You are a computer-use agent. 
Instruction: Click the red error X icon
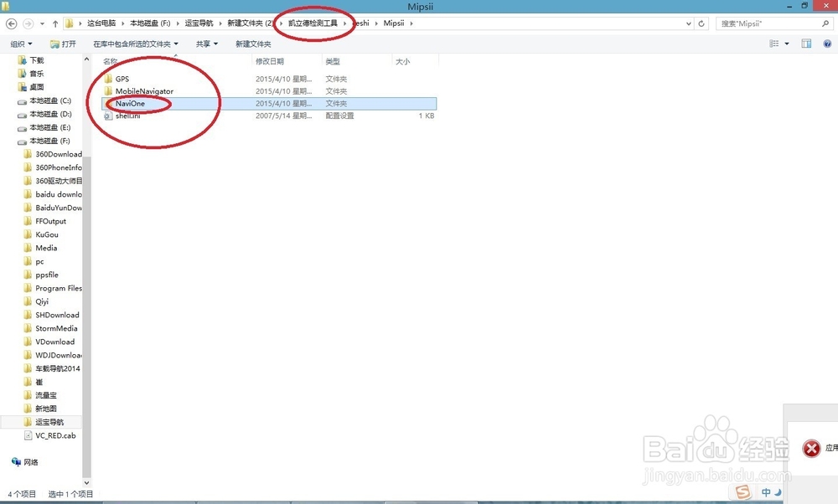click(811, 449)
